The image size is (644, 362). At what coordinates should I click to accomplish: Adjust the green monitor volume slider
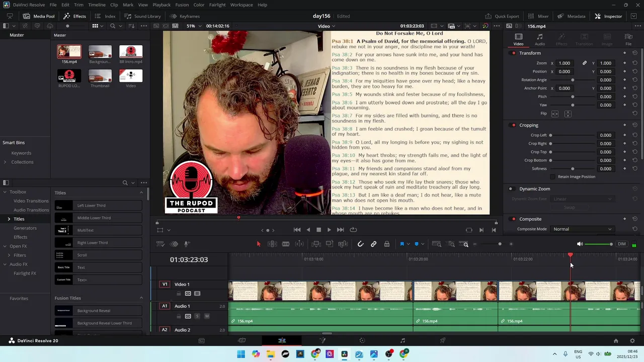[x=599, y=244]
